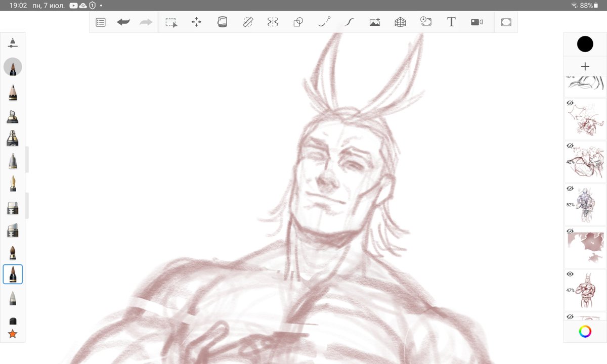The image size is (607, 364).
Task: Select the gray muscular figure layer thumbnail
Action: (x=585, y=205)
